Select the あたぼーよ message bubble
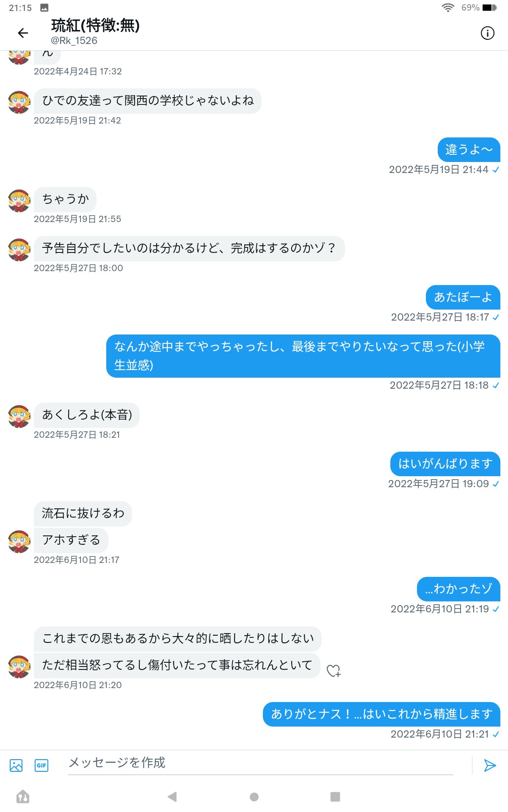 [463, 297]
